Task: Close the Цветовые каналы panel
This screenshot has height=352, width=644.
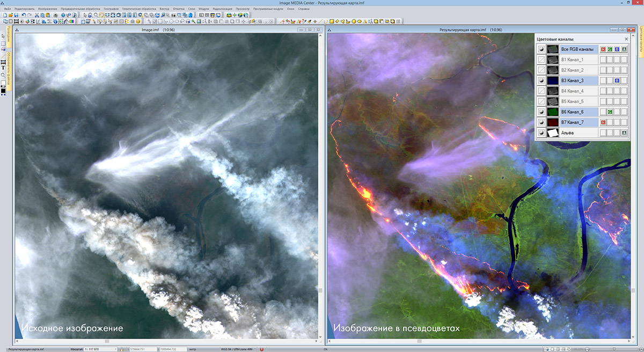Action: click(626, 39)
